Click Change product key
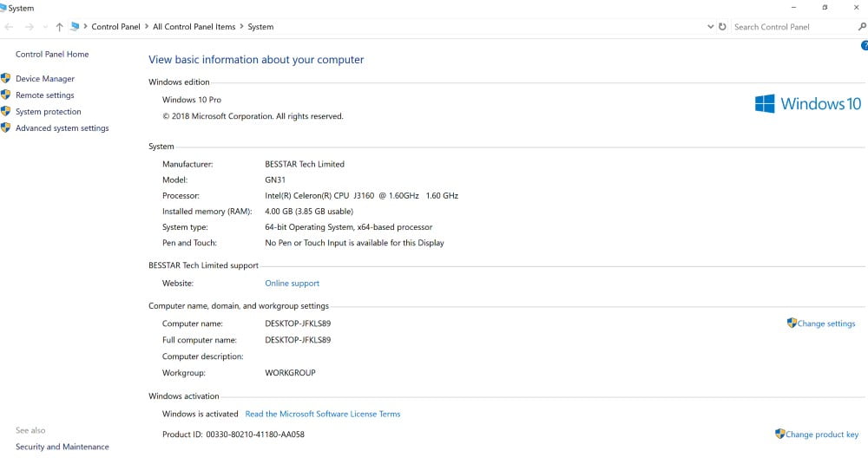This screenshot has height=464, width=868. 822,435
